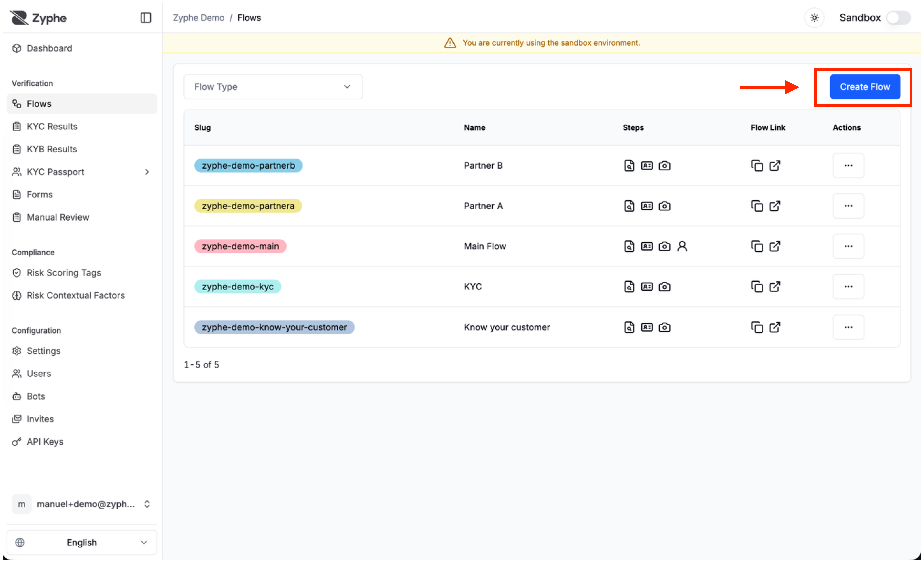The image size is (924, 563).
Task: Open Settings in sidebar
Action: click(x=82, y=351)
